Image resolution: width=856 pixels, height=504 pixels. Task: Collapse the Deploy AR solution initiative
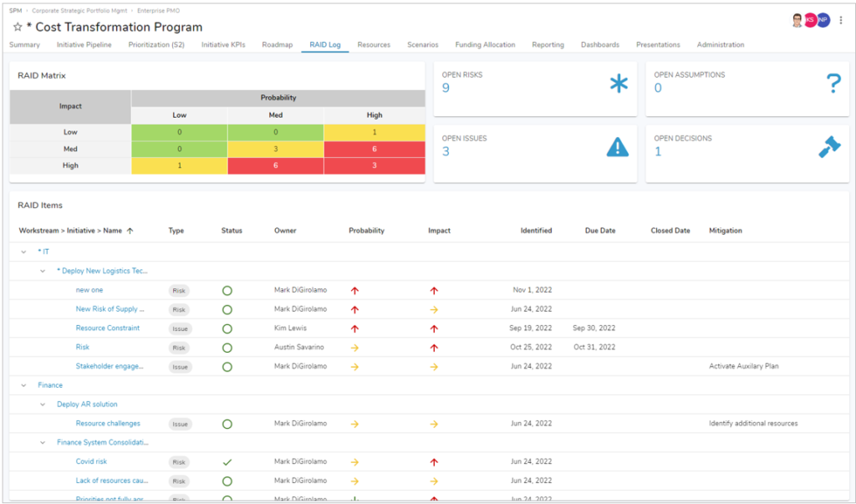coord(43,405)
